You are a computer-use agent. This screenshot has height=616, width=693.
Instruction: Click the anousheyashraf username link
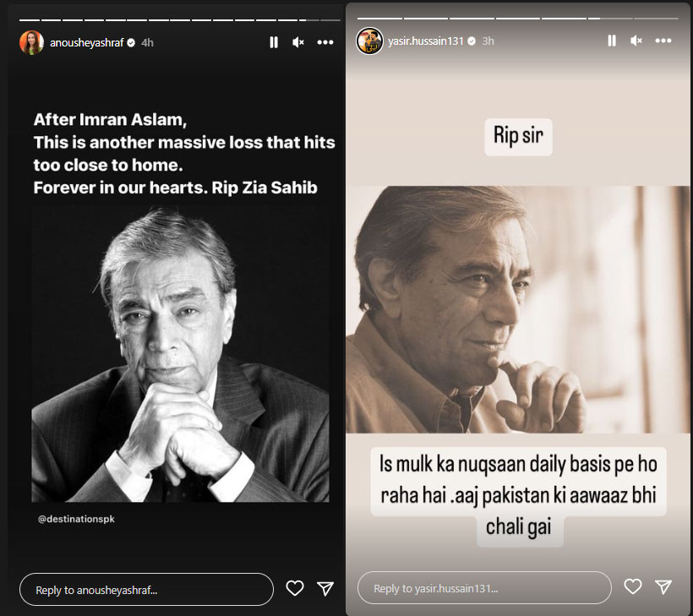coord(86,42)
